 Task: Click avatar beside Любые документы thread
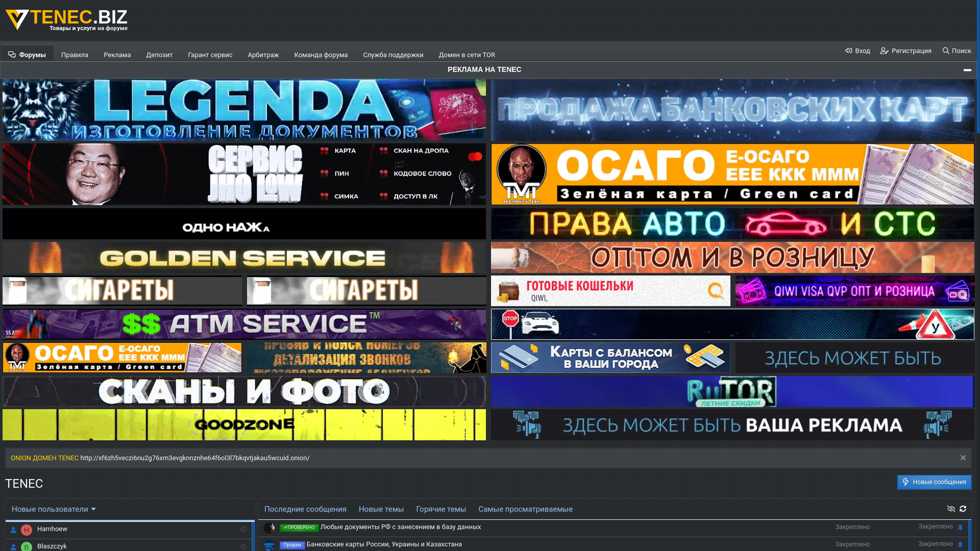269,528
